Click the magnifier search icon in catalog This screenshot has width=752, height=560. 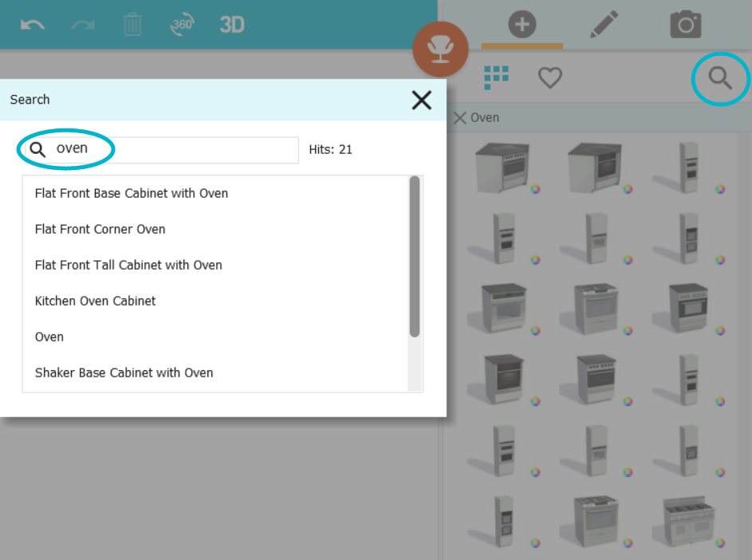720,79
